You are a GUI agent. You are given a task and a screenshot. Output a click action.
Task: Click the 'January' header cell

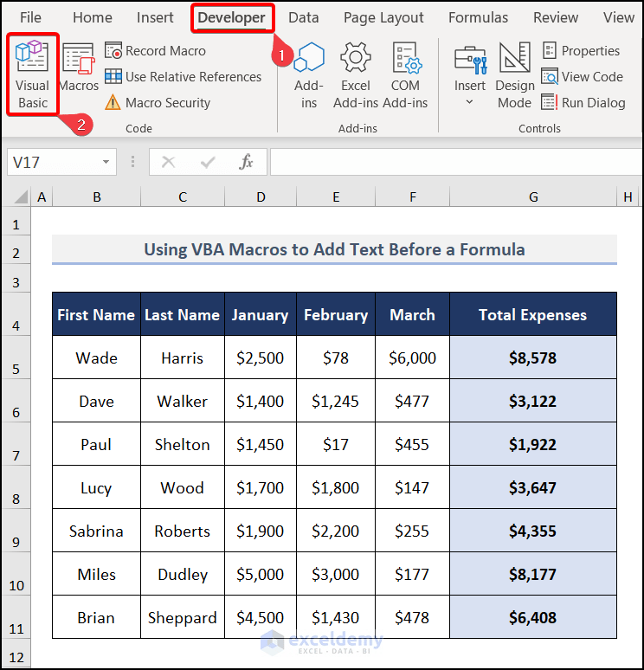[261, 314]
